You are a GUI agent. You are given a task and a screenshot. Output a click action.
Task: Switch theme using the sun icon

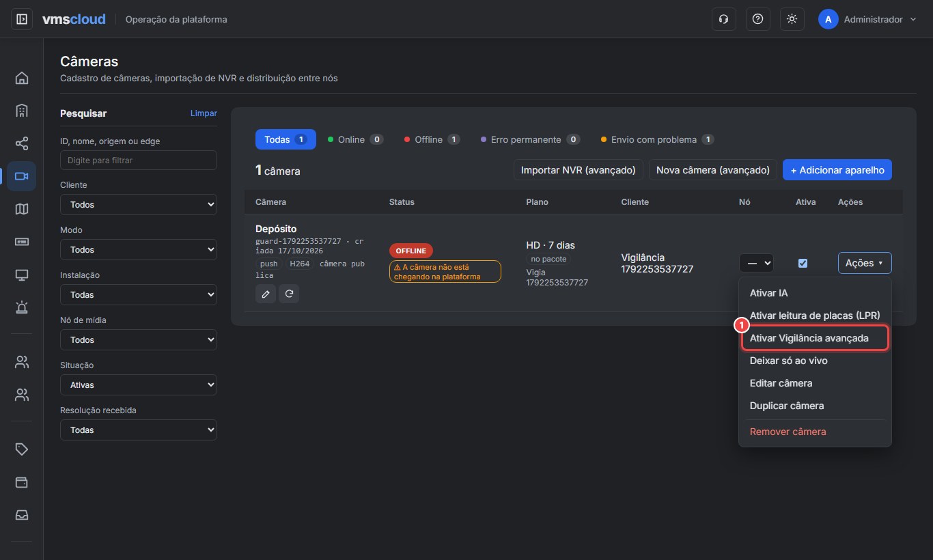pos(792,19)
